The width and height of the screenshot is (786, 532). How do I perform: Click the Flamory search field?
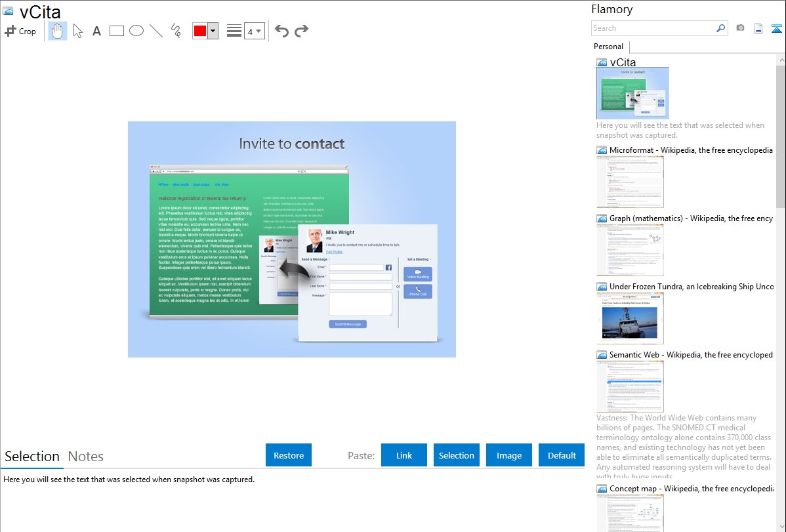[x=653, y=28]
